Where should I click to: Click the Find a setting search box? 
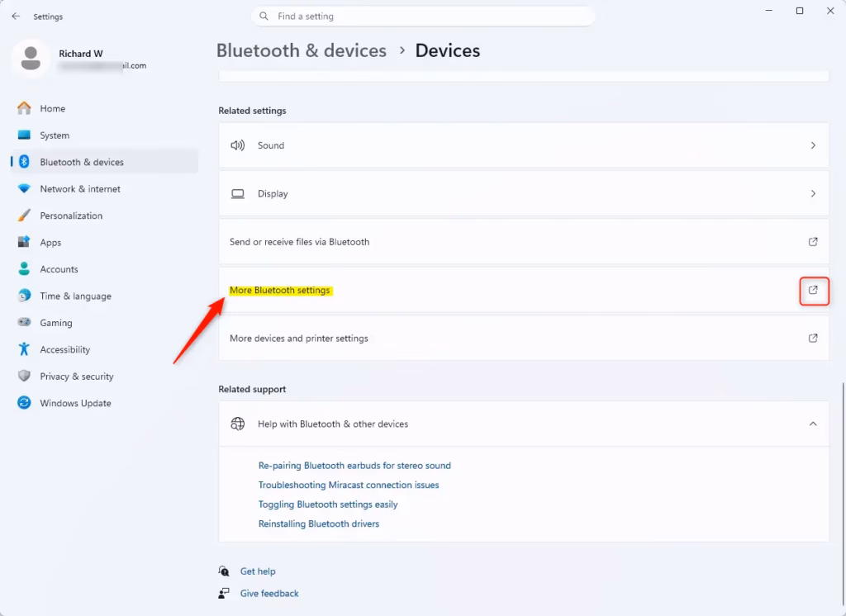tap(423, 17)
